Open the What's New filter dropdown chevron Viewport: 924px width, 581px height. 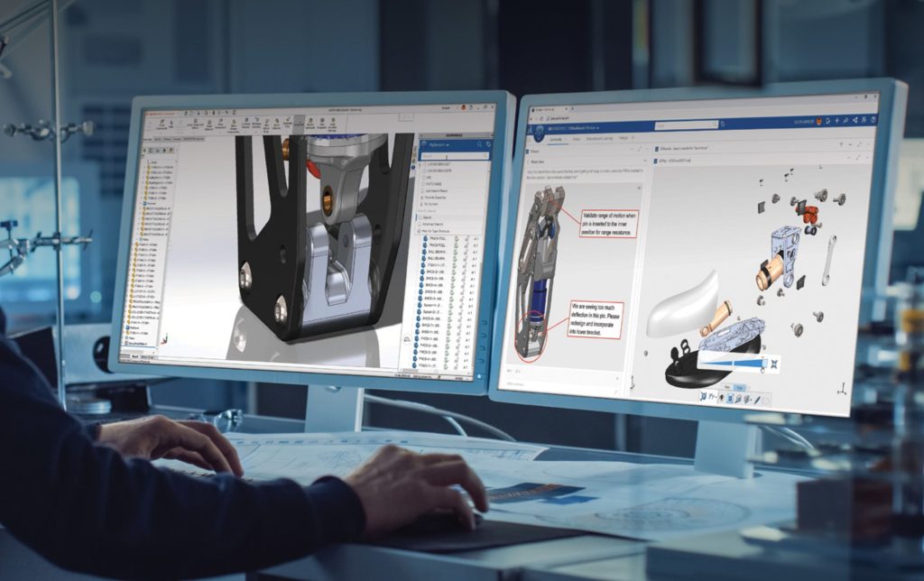645,161
